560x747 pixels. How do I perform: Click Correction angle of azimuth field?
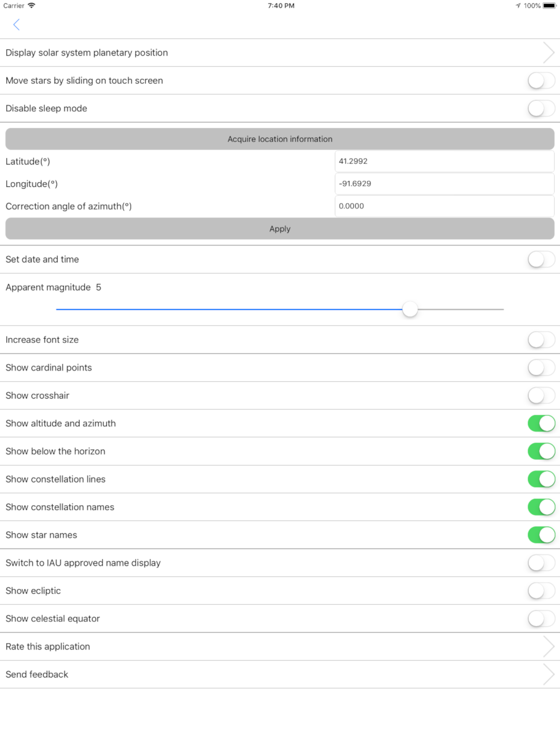445,206
